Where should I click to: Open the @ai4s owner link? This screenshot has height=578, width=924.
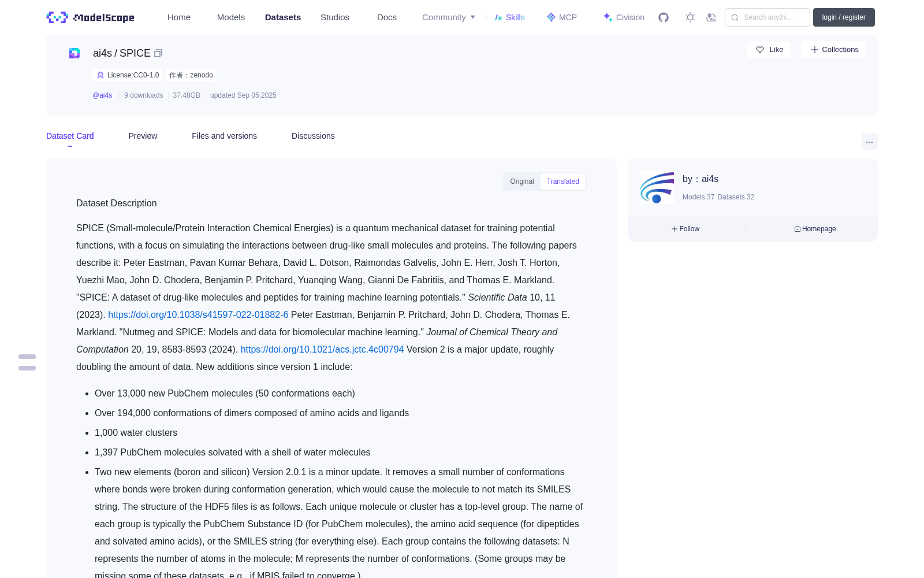click(102, 95)
